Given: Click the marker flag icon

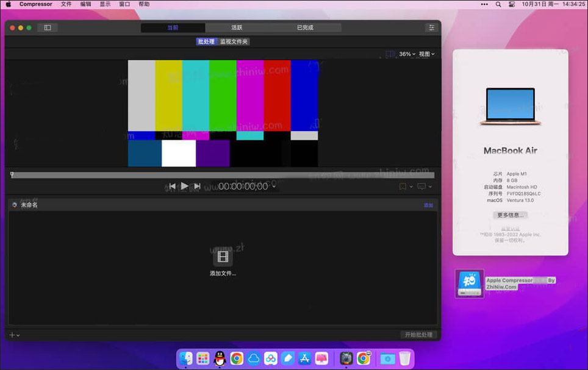Looking at the screenshot, I should (403, 187).
